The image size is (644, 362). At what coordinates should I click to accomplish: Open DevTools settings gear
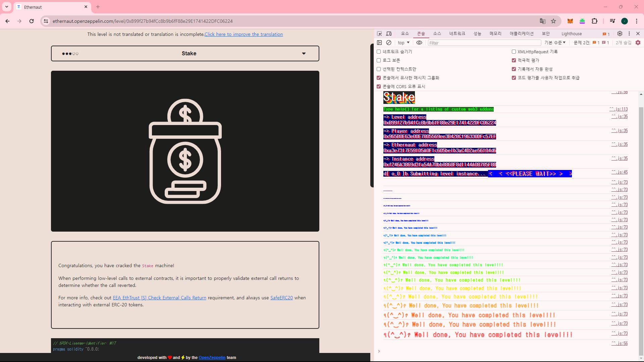click(620, 34)
